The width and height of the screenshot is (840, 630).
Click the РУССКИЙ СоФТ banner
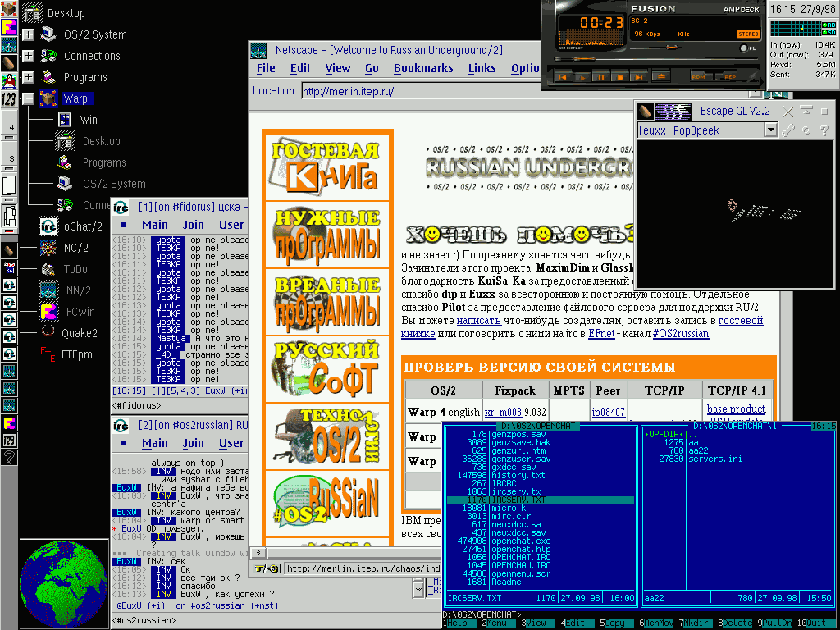tap(326, 368)
